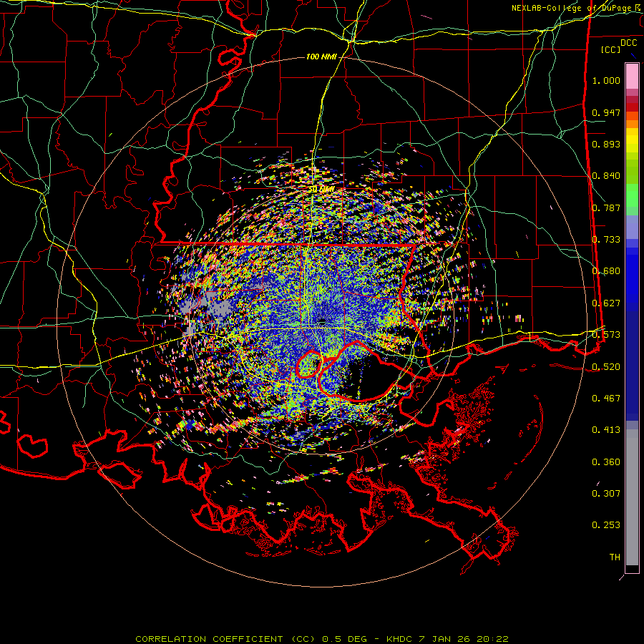Click the 50 NMI range ring label
The image size is (644, 644).
321,190
